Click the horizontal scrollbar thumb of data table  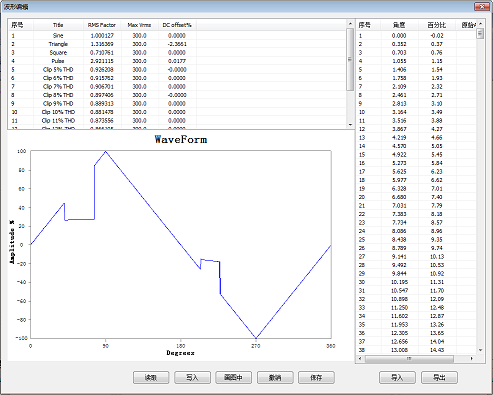tap(409, 358)
